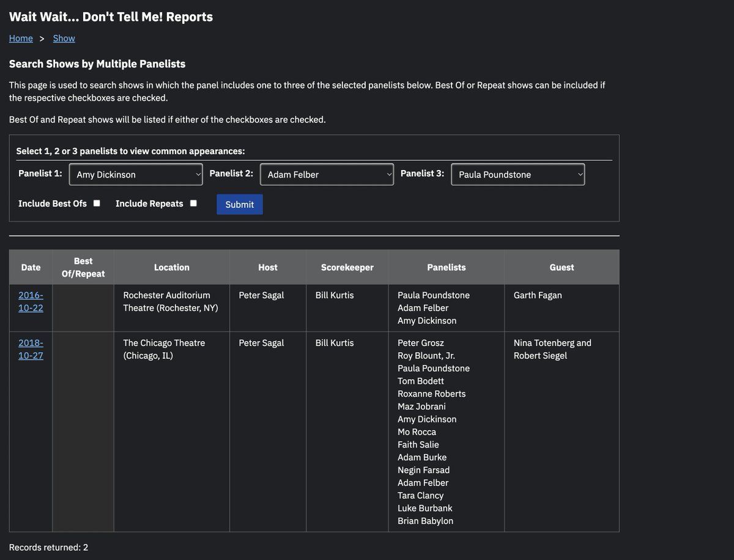Click Roxanne Roberts in panelists list
Viewport: 734px width, 560px height.
click(432, 394)
